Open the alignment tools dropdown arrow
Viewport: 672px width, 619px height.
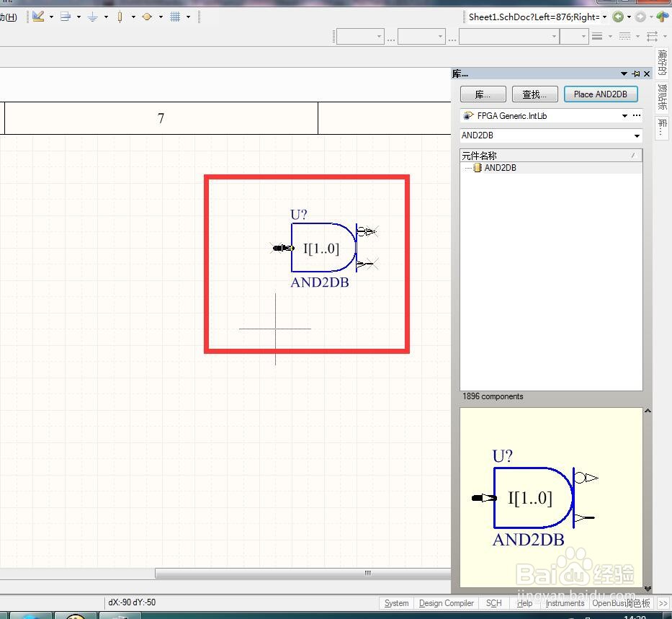click(79, 17)
